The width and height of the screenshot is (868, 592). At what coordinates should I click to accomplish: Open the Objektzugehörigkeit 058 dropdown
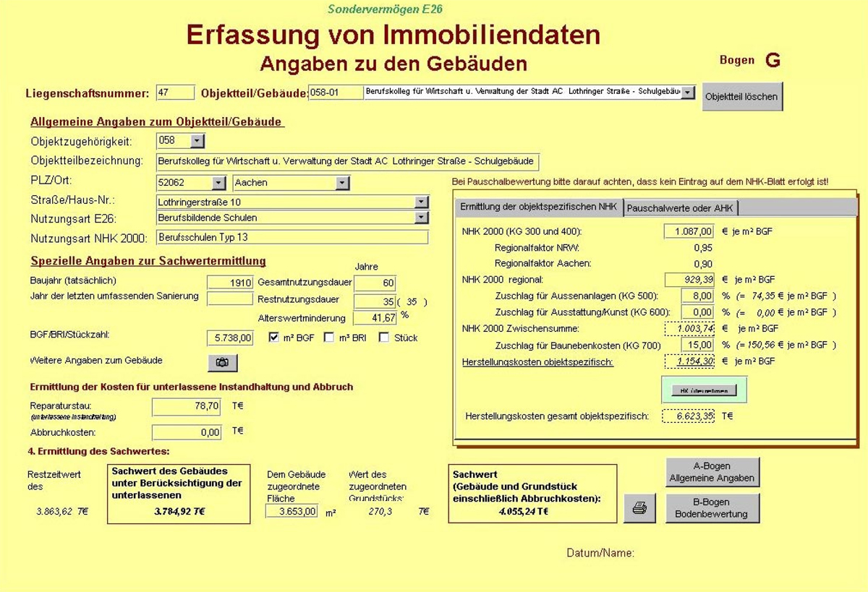click(197, 141)
